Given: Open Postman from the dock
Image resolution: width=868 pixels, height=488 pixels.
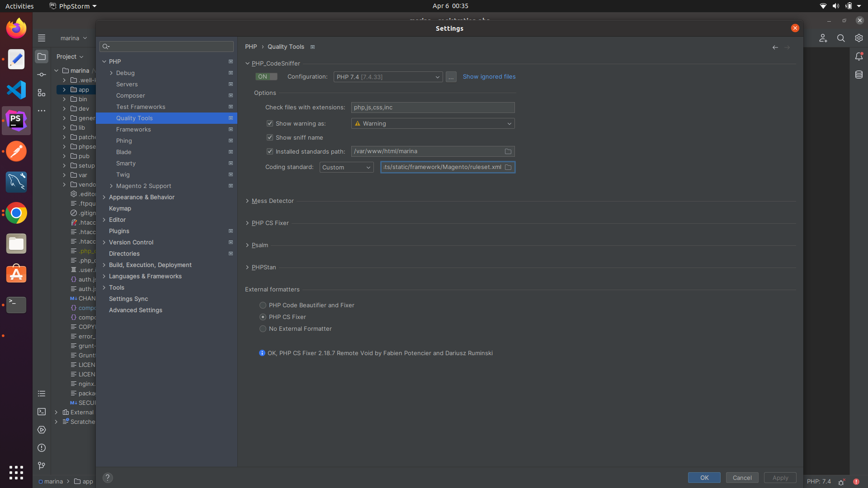Looking at the screenshot, I should [16, 151].
